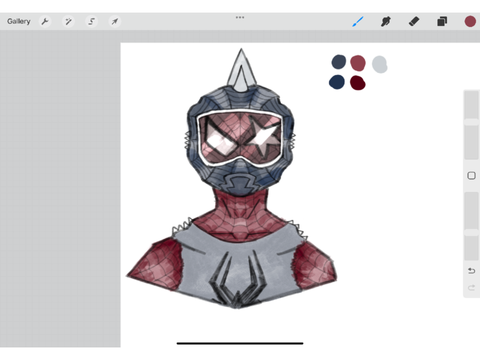Open the Actions wrench menu
This screenshot has height=360, width=480.
tap(45, 22)
